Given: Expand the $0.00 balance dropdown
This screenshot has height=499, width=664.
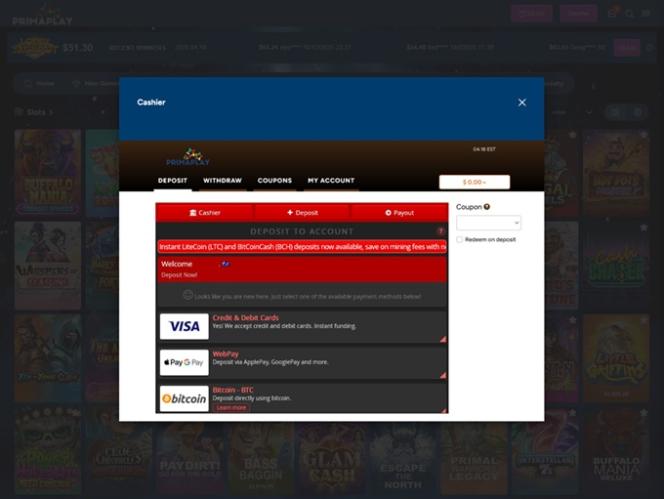Looking at the screenshot, I should [474, 182].
